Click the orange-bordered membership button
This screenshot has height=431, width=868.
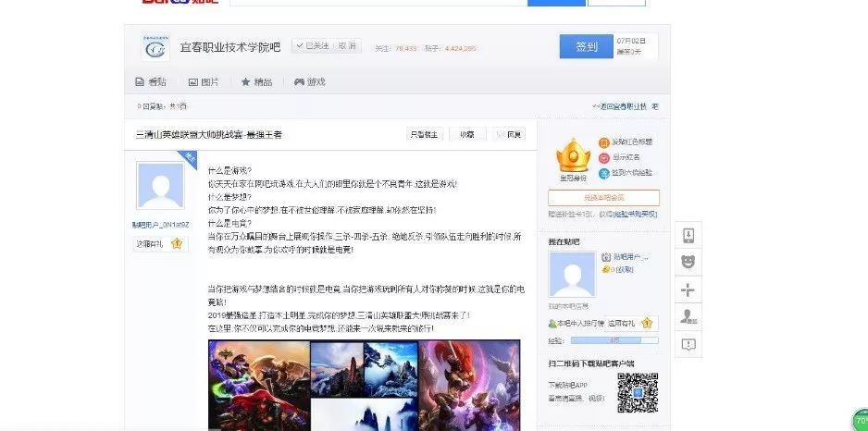(603, 198)
